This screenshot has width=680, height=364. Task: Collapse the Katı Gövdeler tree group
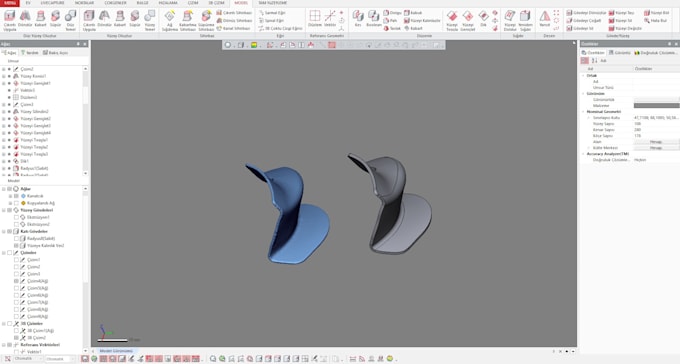[x=3, y=232]
